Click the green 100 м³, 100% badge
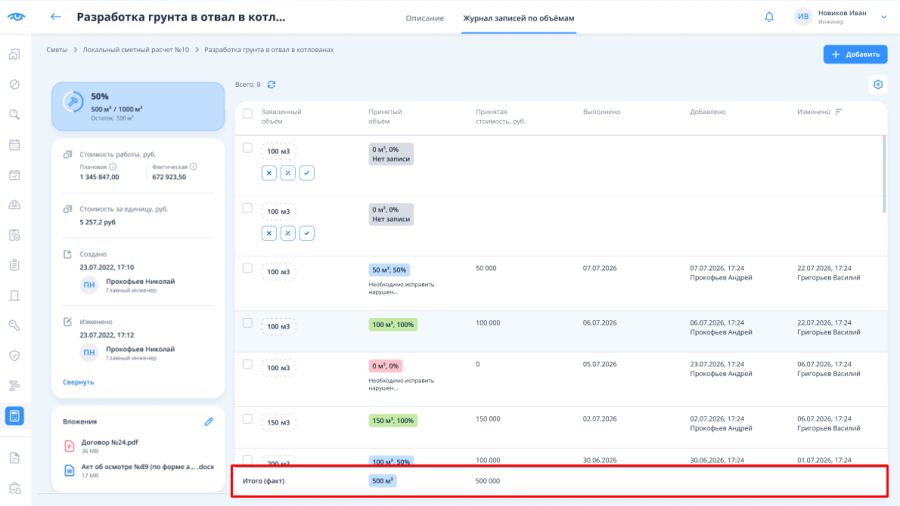The width and height of the screenshot is (900, 506). pyautogui.click(x=393, y=325)
